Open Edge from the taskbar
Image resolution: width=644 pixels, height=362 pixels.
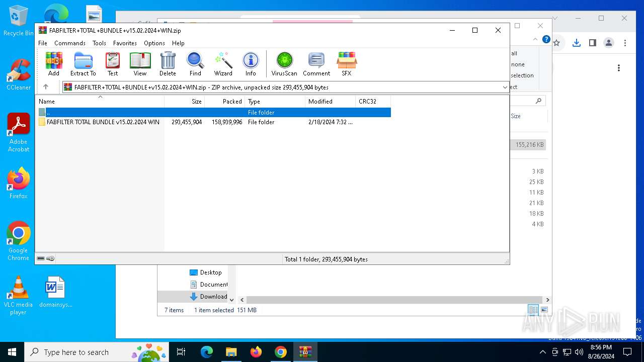[207, 352]
